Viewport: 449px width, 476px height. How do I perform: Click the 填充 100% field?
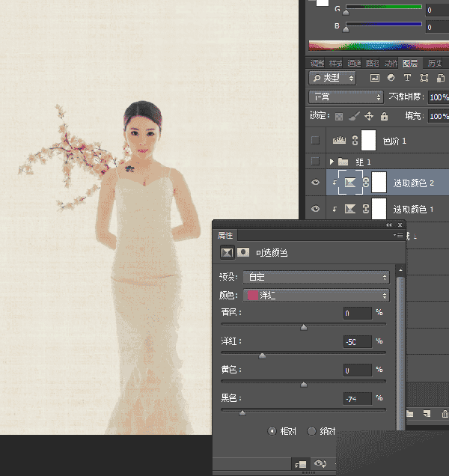coord(439,116)
